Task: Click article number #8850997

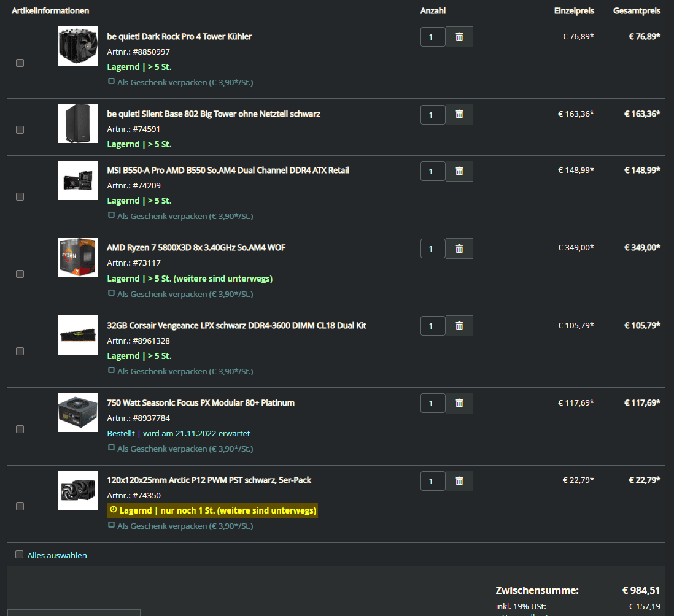Action: click(x=151, y=52)
